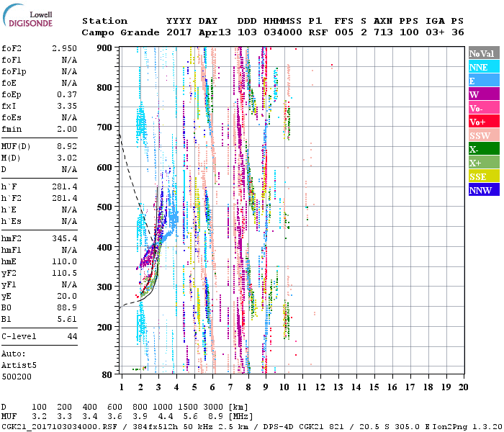Click the C-level value 44

(x=72, y=337)
